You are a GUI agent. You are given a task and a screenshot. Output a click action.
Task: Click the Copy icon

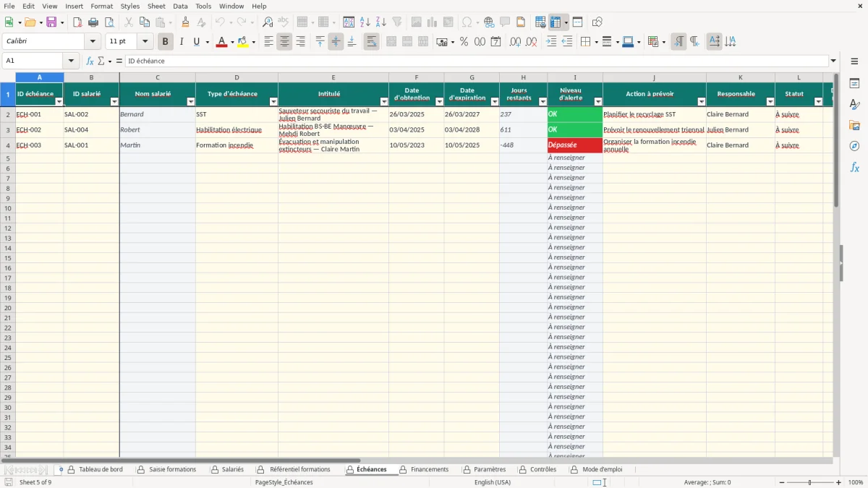click(145, 22)
